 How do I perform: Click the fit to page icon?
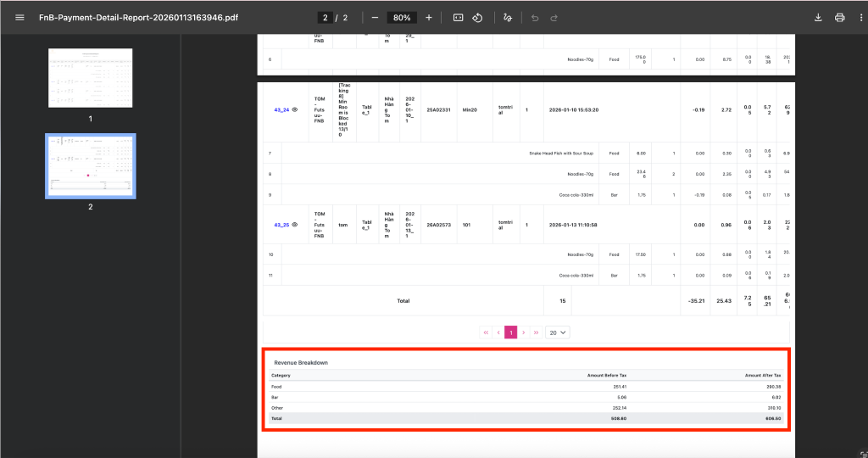click(458, 18)
